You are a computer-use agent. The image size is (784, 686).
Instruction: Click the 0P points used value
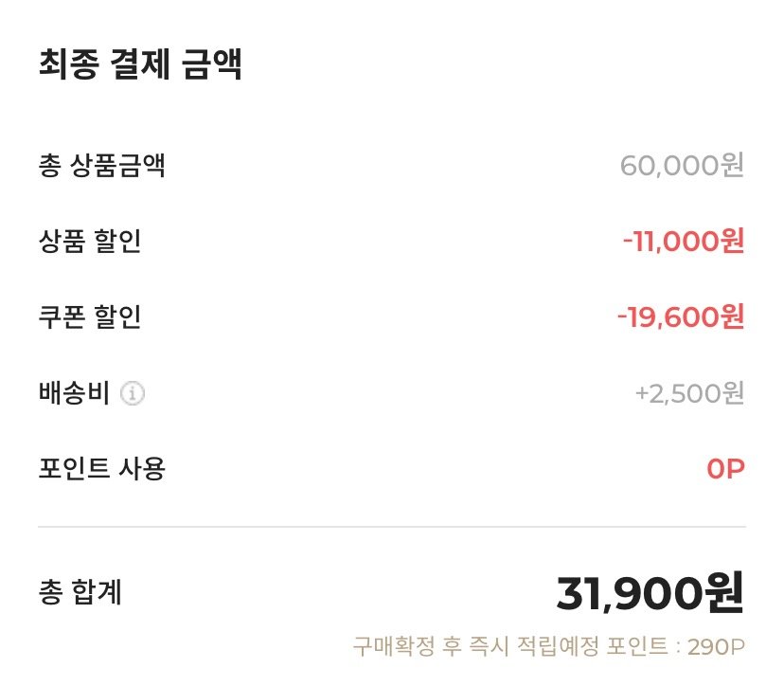pos(725,468)
